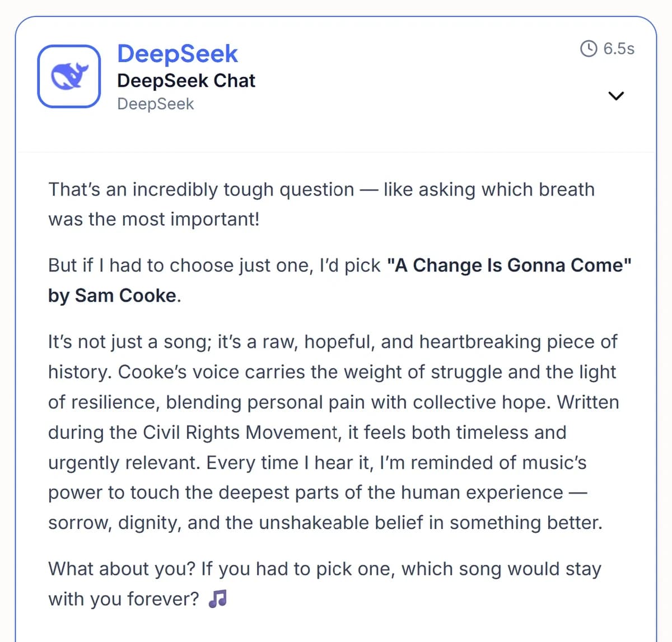672x642 pixels.
Task: Select the DeepSeek Chat model name label
Action: coord(186,81)
